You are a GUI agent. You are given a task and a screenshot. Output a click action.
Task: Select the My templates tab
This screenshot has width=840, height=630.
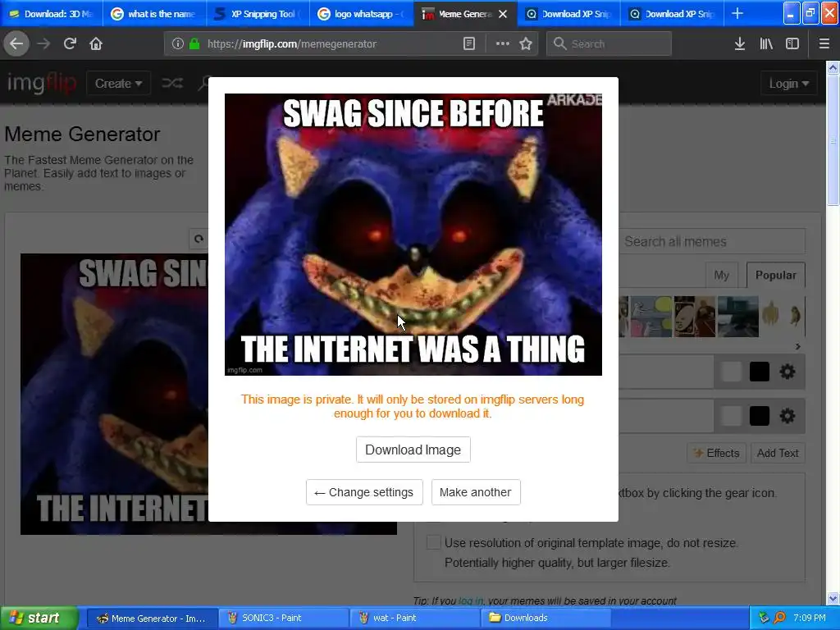point(721,275)
